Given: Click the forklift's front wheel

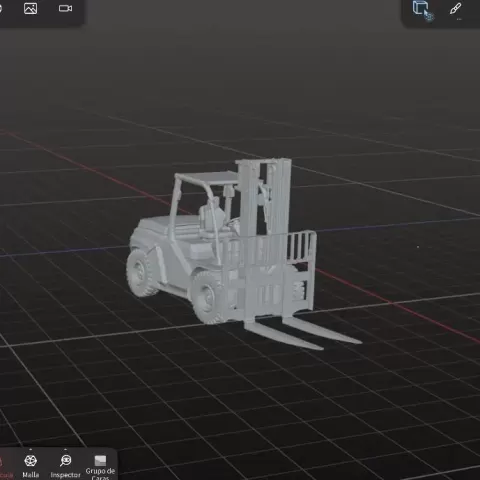Looking at the screenshot, I should [x=205, y=298].
